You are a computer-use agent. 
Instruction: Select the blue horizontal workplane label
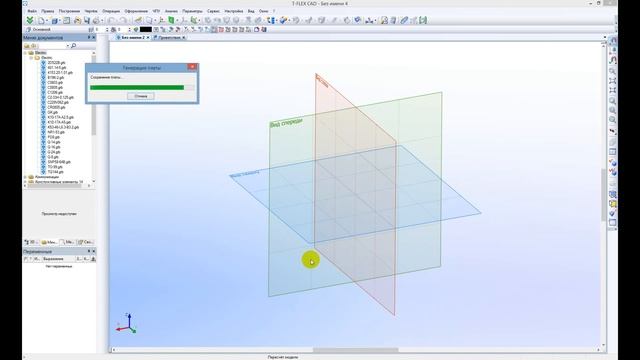(245, 174)
